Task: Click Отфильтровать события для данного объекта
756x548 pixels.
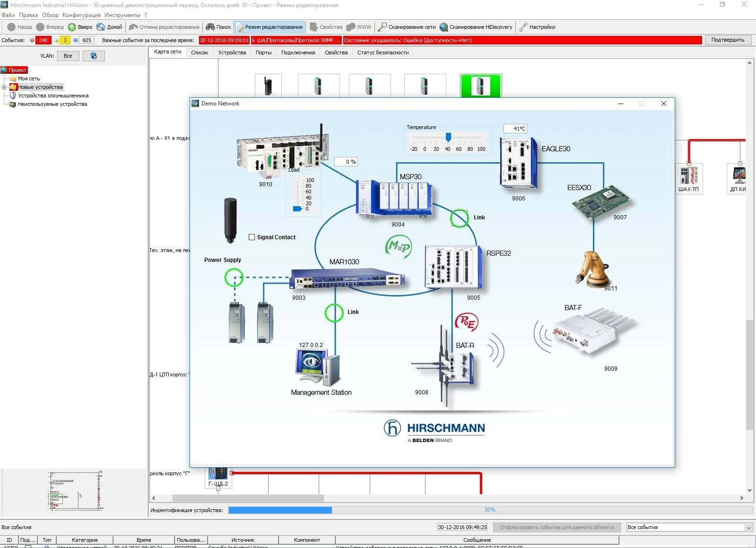Action: [x=556, y=527]
